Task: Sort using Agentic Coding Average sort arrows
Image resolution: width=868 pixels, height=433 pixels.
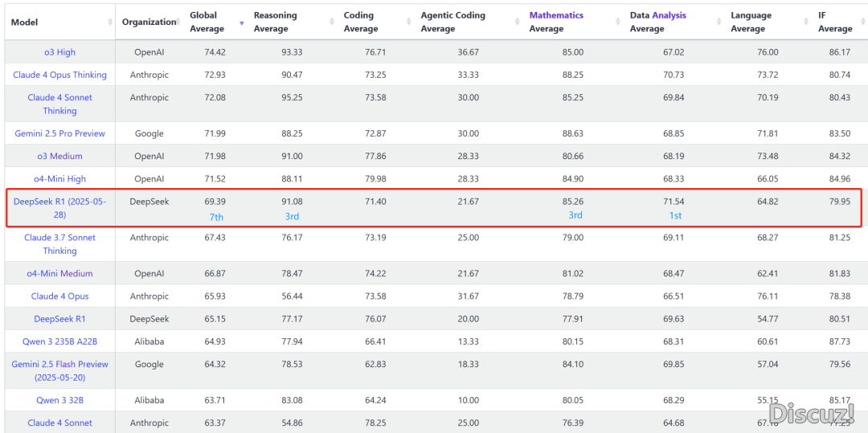Action: 517,22
